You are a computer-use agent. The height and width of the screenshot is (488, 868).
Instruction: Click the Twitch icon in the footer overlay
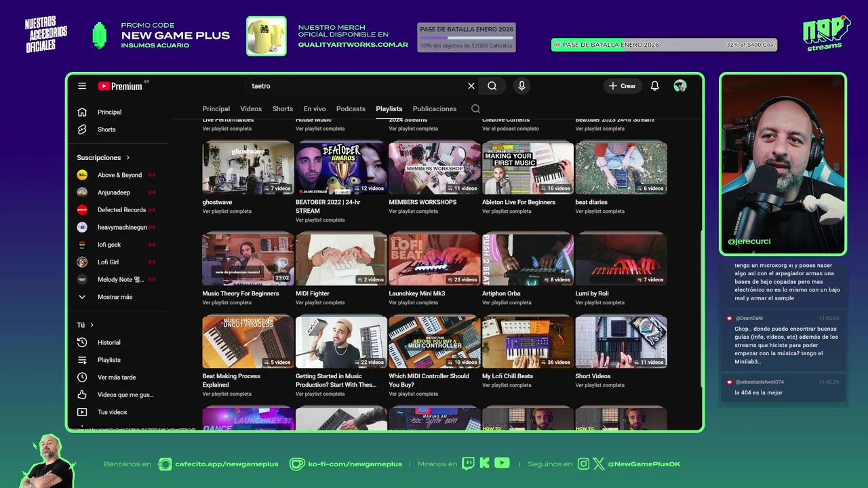pyautogui.click(x=468, y=464)
